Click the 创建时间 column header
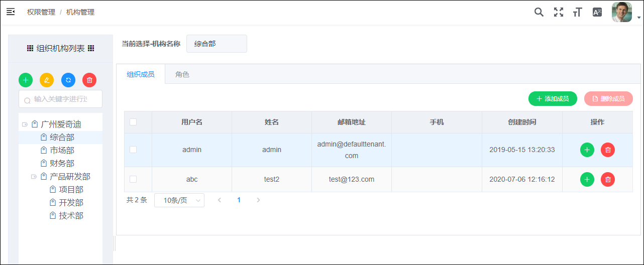The width and height of the screenshot is (644, 265). pyautogui.click(x=522, y=122)
